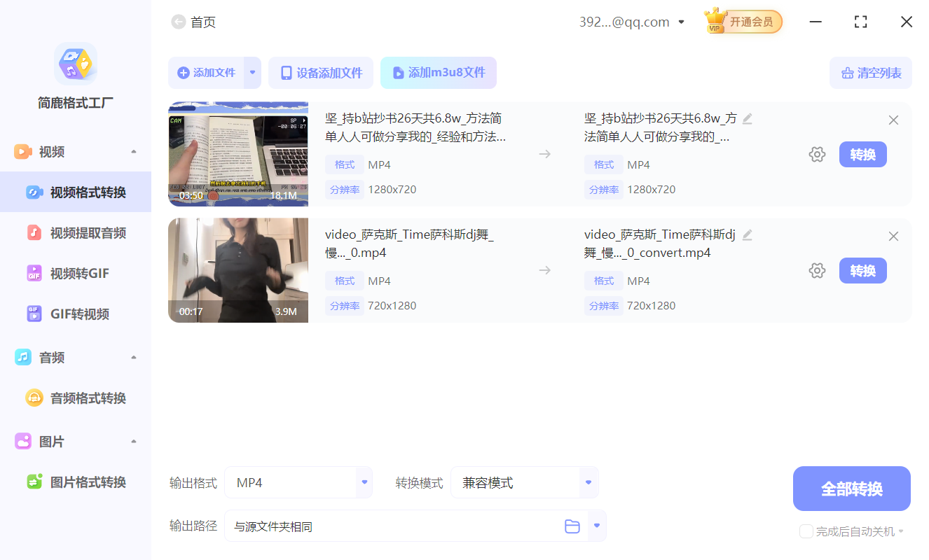Start 全部转换 to convert all files
929x560 pixels.
pyautogui.click(x=851, y=489)
